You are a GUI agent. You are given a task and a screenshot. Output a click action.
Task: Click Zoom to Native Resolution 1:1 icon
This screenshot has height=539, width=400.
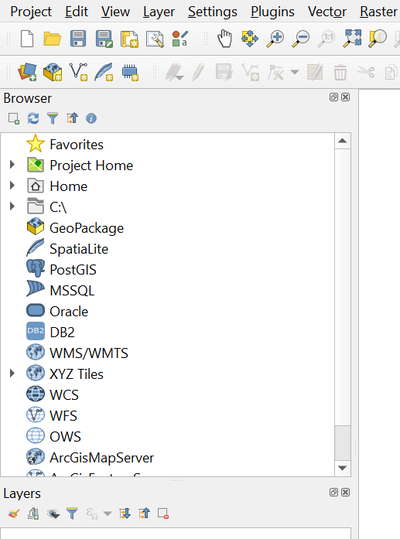pos(326,38)
